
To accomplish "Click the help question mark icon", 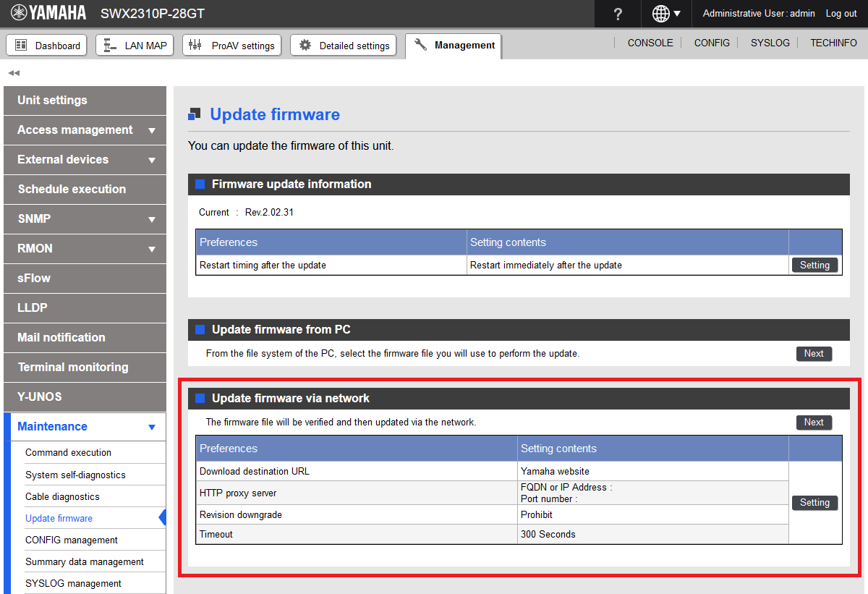I will (618, 14).
